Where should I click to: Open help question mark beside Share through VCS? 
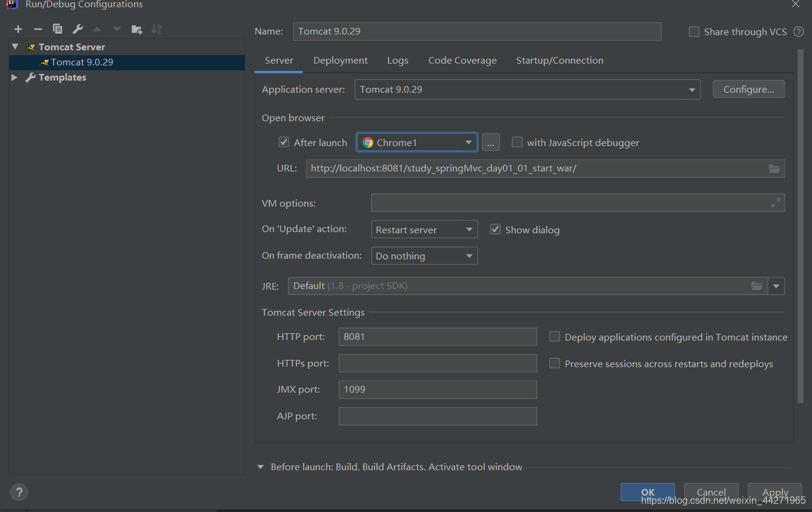pyautogui.click(x=799, y=32)
